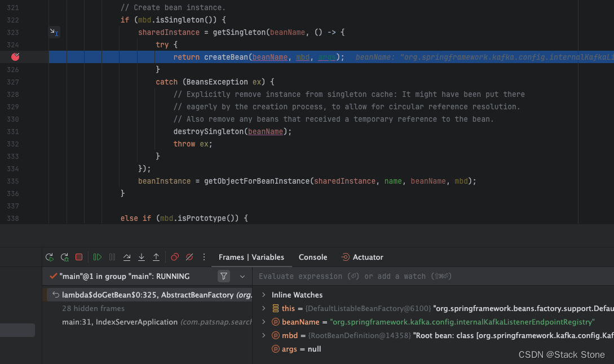The image size is (614, 364).
Task: Show the 28 hidden frames
Action: pyautogui.click(x=93, y=308)
